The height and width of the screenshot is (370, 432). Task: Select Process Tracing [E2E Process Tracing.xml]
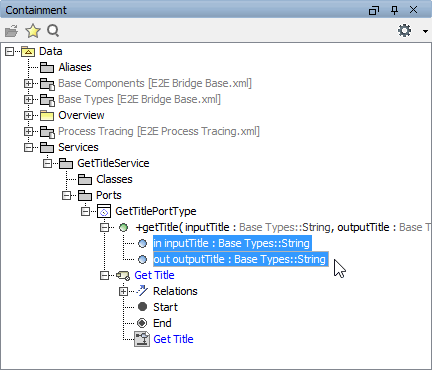(x=159, y=131)
